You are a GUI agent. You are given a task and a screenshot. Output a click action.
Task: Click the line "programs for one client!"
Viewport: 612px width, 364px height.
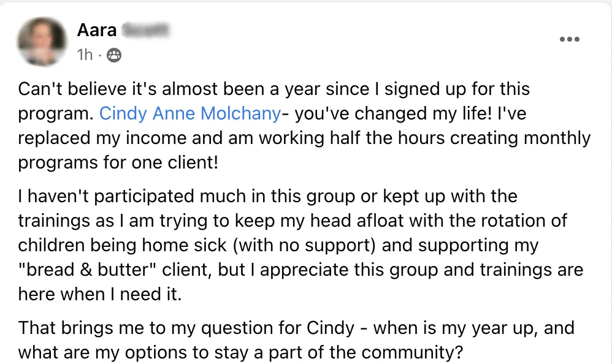tap(118, 162)
